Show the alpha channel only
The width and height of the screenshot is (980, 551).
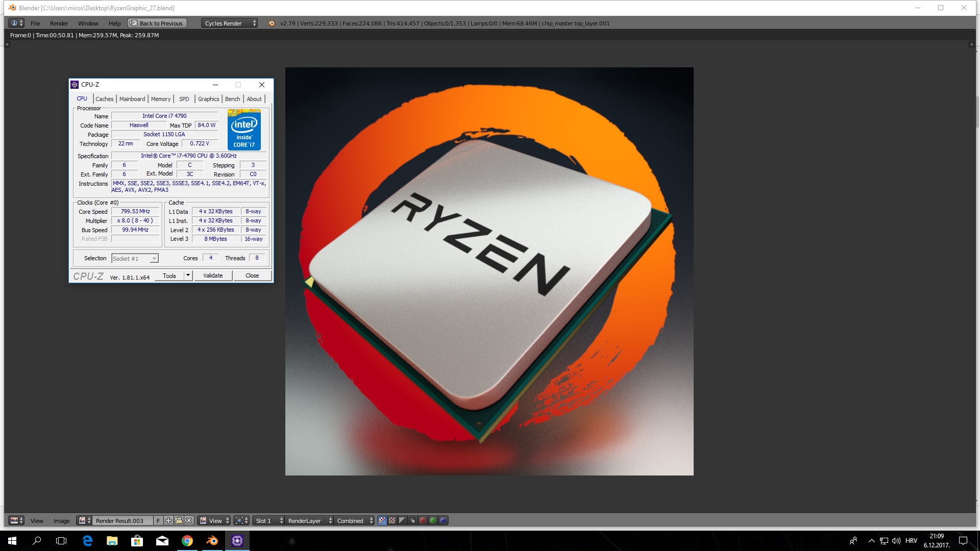click(402, 520)
